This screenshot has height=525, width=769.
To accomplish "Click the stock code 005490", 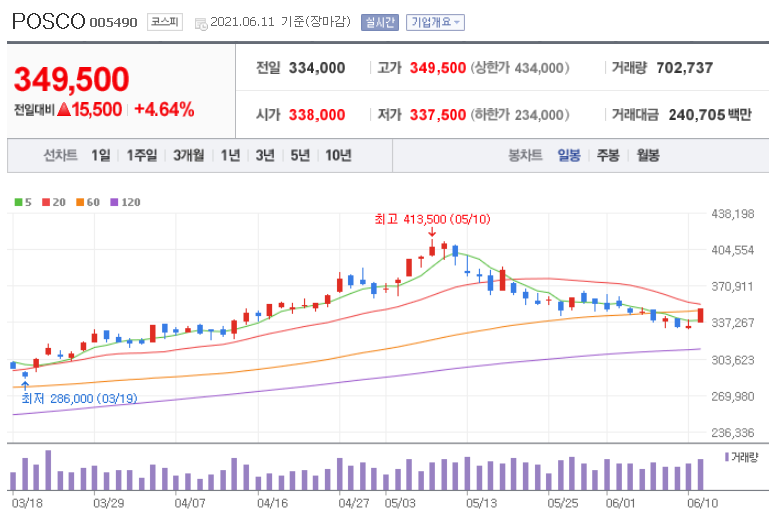I will click(x=113, y=23).
